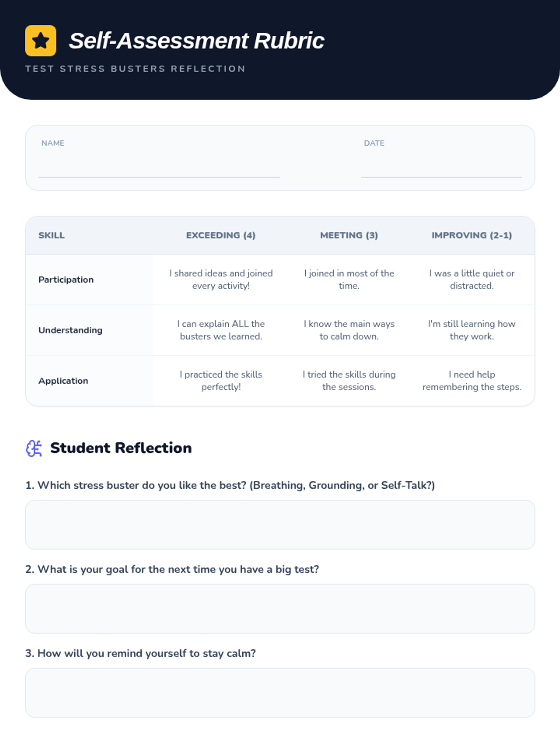Screen dimensions: 560x747
Task: Click the answer box for favorite stress buster
Action: 280,525
